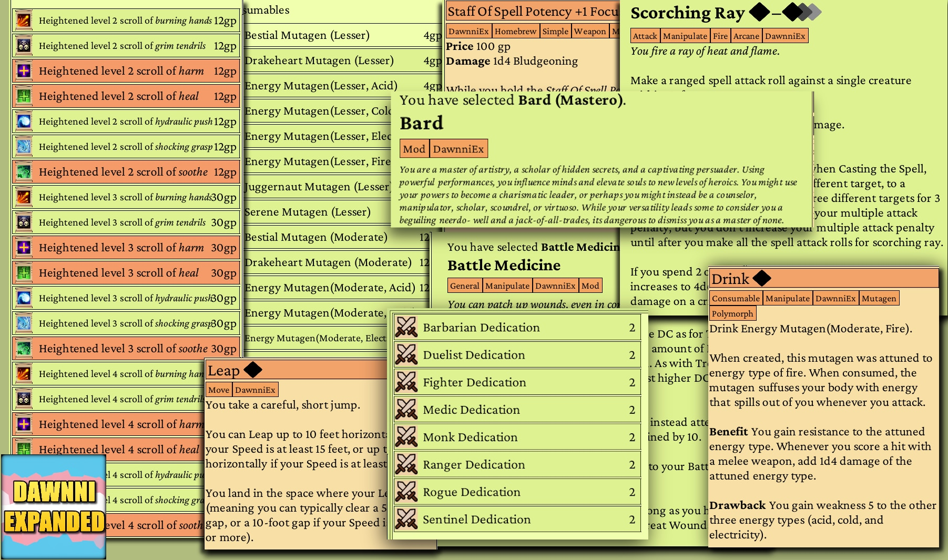Choose Bestial Mutagen (Lesser) from consumables list
Image resolution: width=948 pixels, height=560 pixels.
(343, 35)
